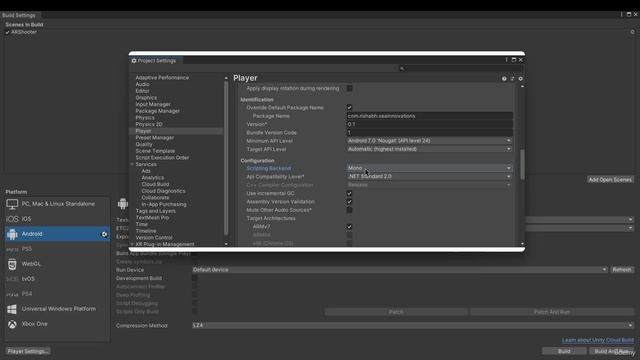
Task: Expand XR Plug-in Management section
Action: pyautogui.click(x=132, y=244)
